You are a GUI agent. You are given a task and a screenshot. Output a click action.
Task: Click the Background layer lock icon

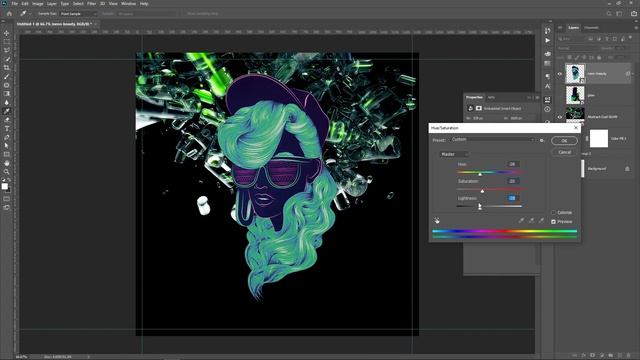coord(627,169)
